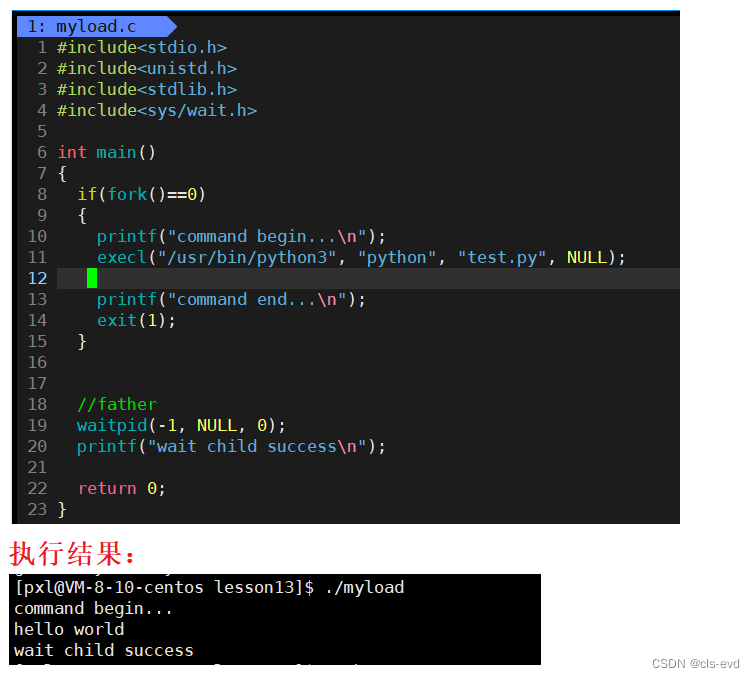The height and width of the screenshot is (678, 755).
Task: Click the ./myload command in terminal
Action: click(x=364, y=587)
